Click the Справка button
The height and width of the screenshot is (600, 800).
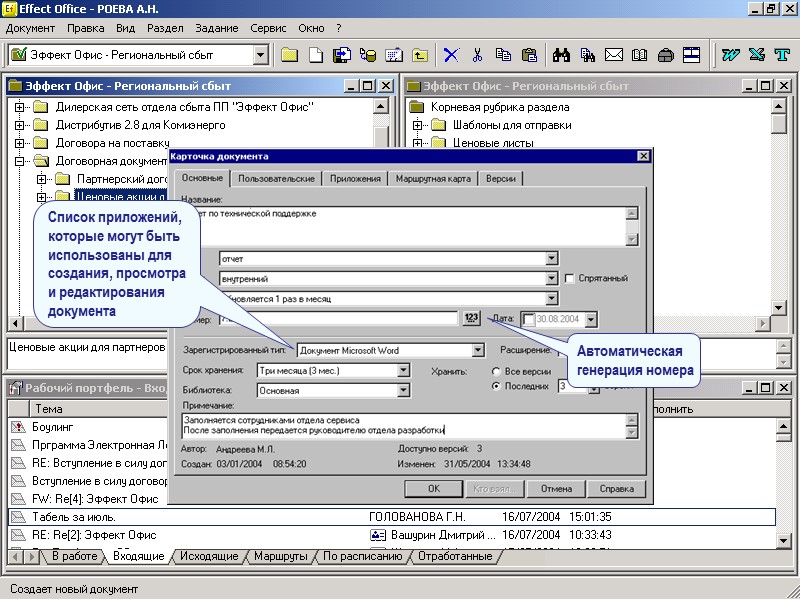pos(616,488)
